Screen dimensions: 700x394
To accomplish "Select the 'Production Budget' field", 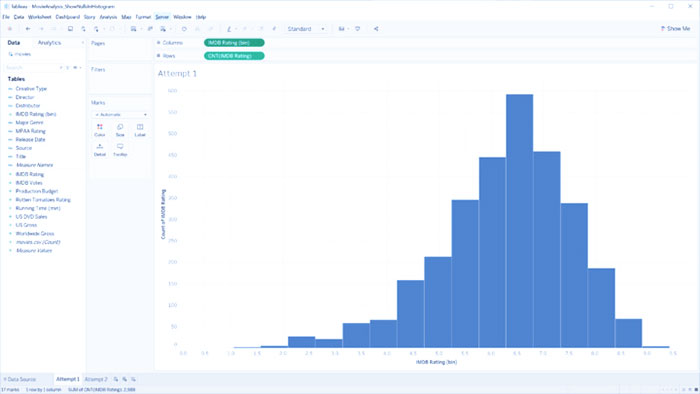I will 37,191.
